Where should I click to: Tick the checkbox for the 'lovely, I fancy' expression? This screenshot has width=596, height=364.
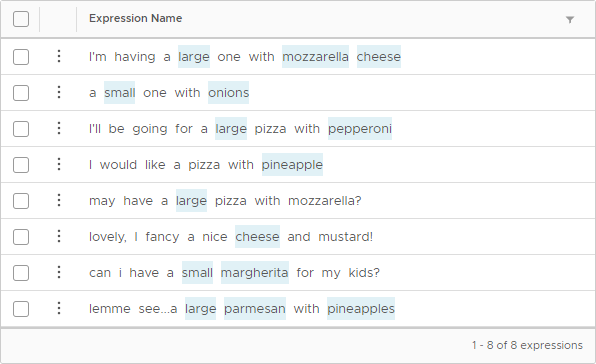(21, 237)
